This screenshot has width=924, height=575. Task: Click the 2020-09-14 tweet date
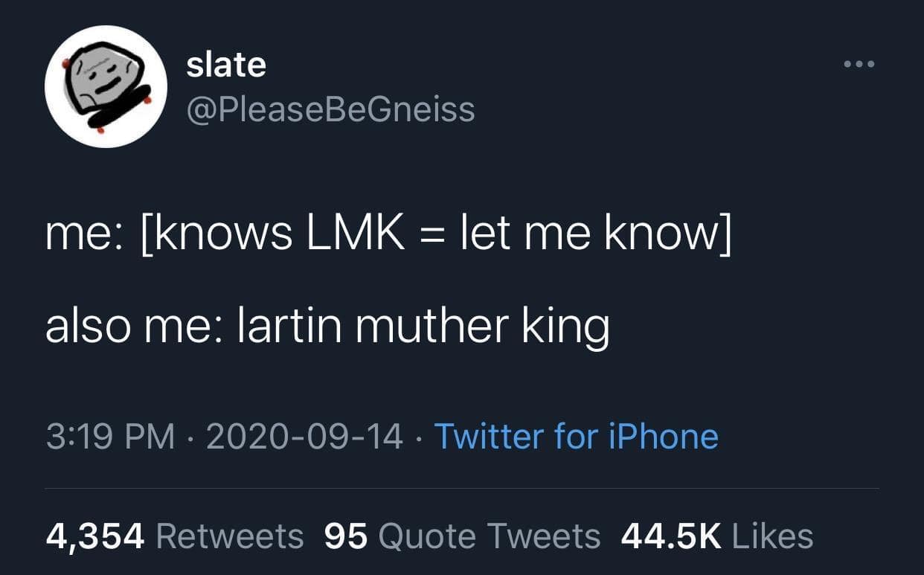(304, 436)
